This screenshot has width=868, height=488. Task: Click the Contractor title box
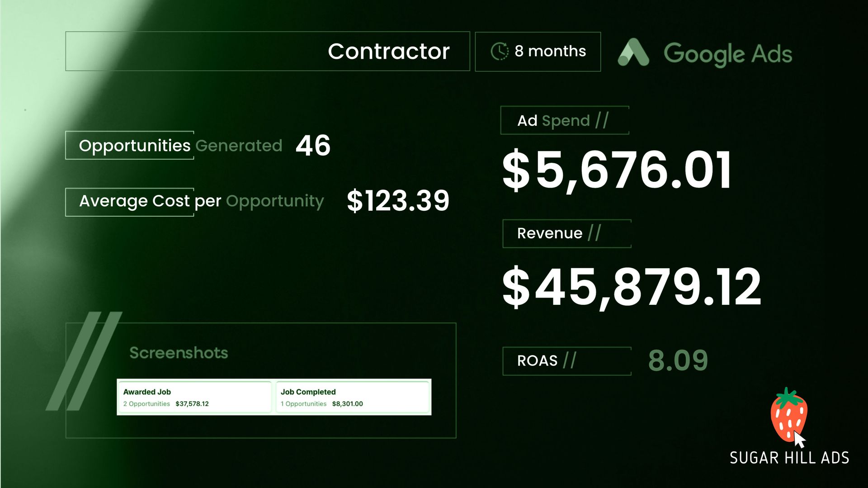tap(267, 51)
